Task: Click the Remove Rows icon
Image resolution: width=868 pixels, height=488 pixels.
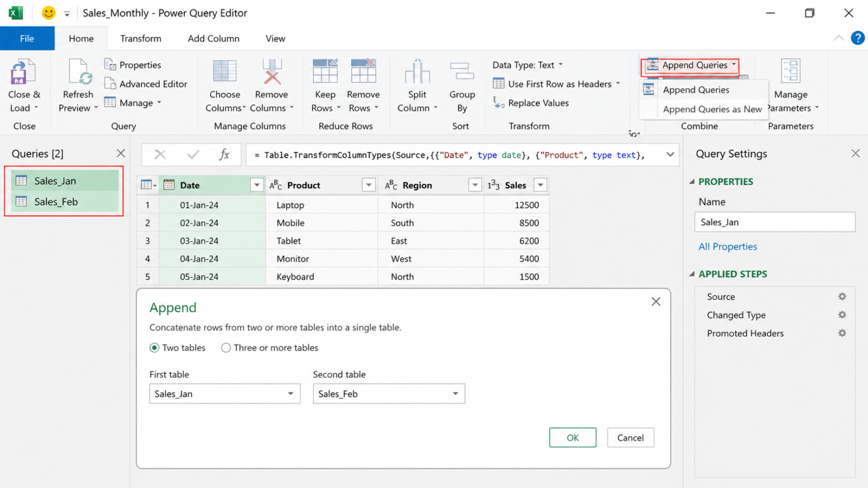Action: [x=363, y=71]
